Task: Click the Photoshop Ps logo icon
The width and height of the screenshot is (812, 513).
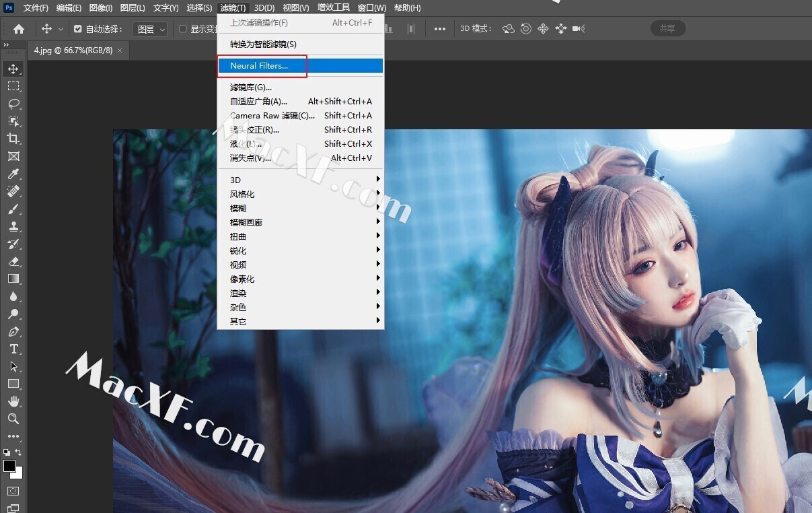Action: coord(9,7)
